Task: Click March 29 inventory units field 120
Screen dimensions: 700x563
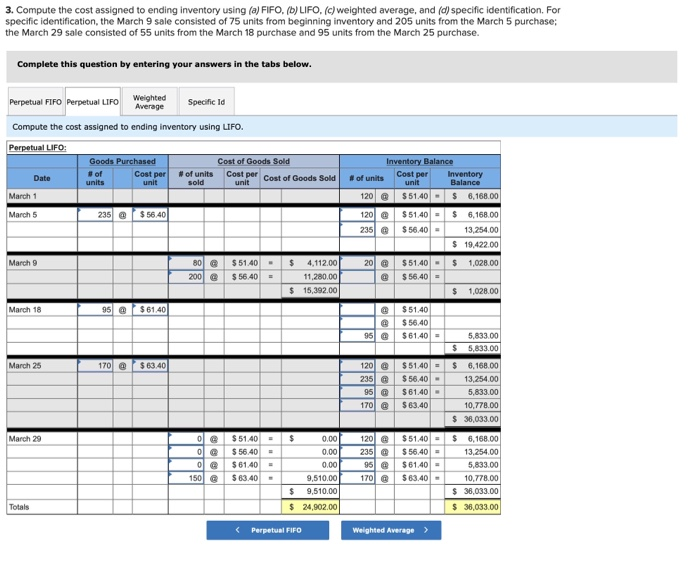Action: (x=358, y=439)
